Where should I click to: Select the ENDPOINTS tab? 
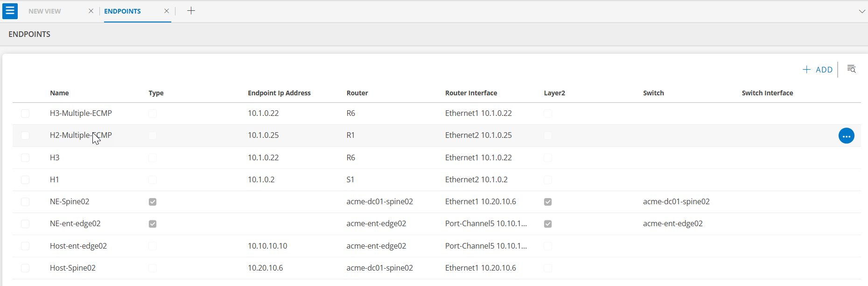[x=122, y=11]
